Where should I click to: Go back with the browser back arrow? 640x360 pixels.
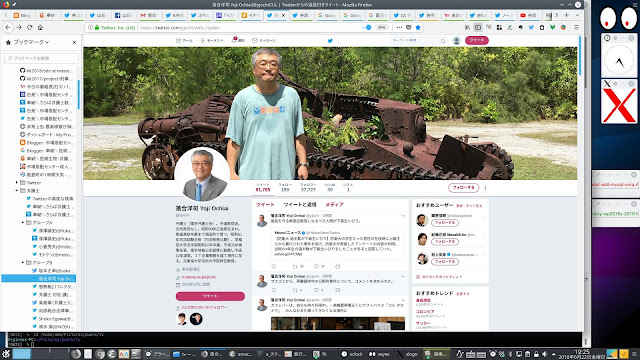[x=8, y=27]
